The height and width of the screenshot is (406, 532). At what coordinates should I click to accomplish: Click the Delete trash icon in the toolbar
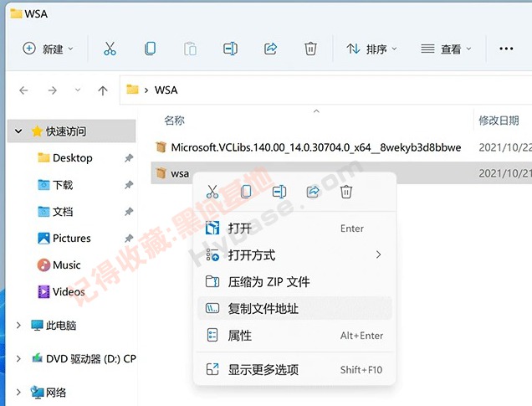coord(310,49)
